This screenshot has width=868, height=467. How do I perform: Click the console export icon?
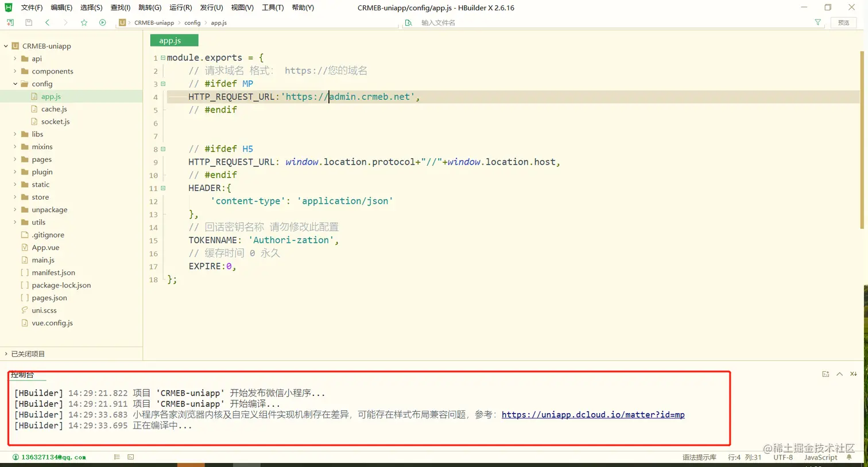click(x=826, y=374)
